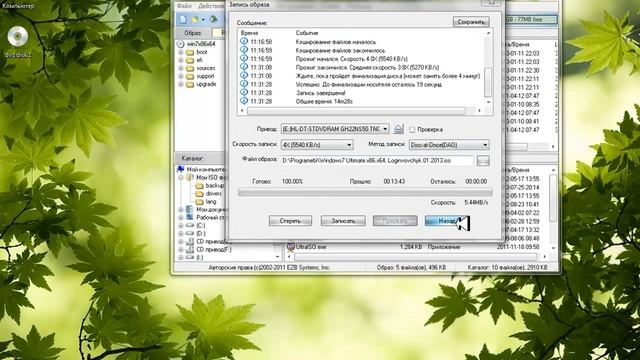This screenshot has width=640, height=360.
Task: Select the backup folder in Каталог
Action: (x=214, y=185)
